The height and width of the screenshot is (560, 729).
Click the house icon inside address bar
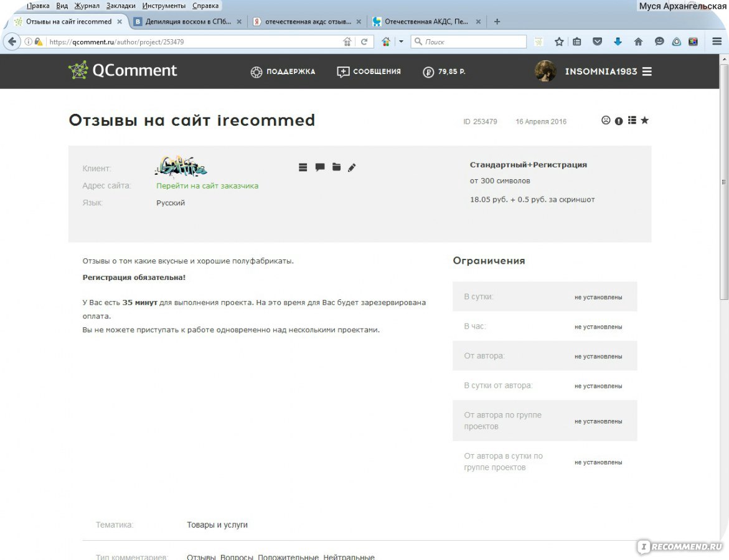pos(347,42)
